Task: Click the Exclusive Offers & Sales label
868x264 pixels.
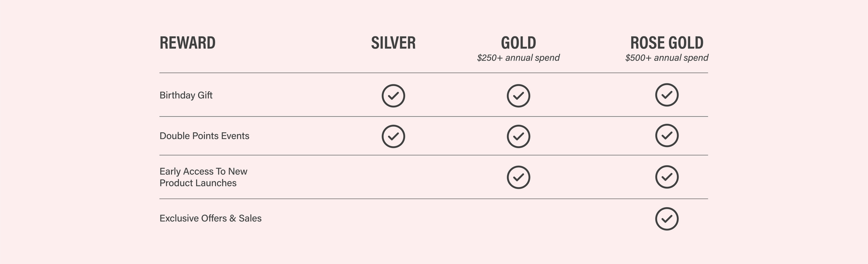Action: click(210, 218)
